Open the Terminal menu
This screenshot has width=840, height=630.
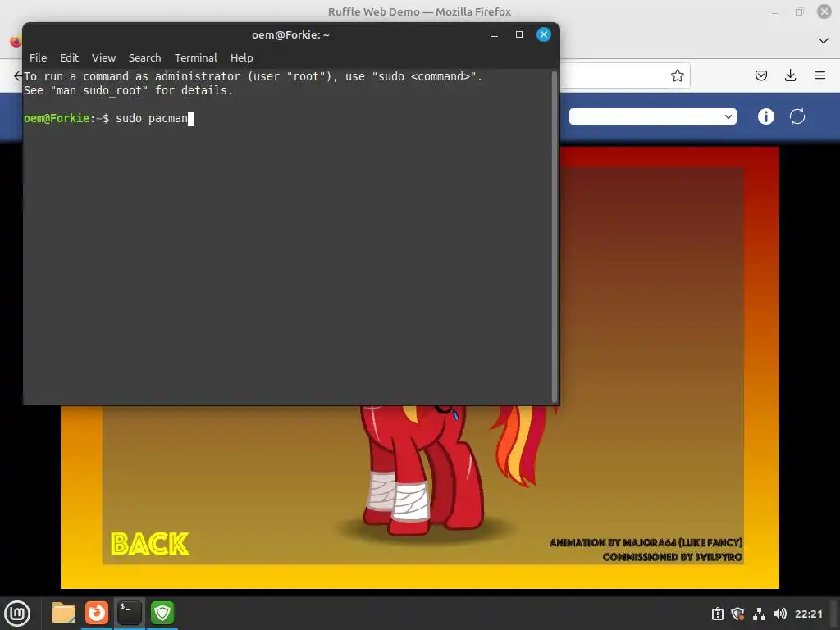195,58
